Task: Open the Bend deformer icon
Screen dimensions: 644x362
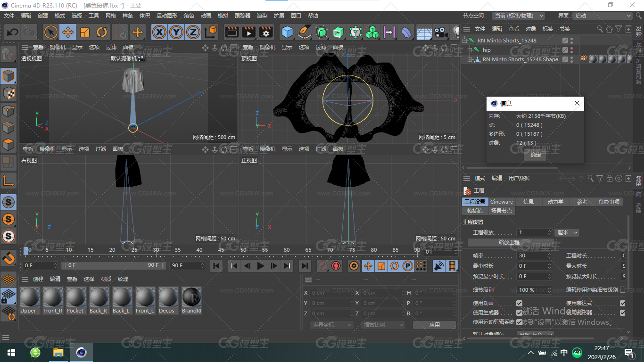Action: pyautogui.click(x=406, y=32)
